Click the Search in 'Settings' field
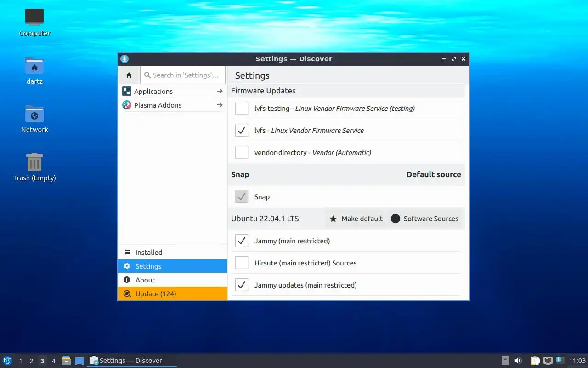The image size is (588, 368). (x=183, y=75)
